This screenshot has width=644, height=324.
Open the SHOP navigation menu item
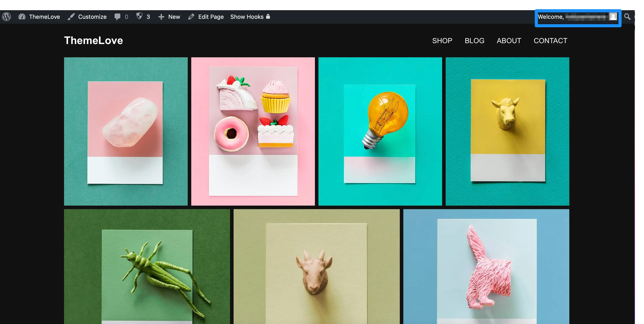tap(442, 40)
